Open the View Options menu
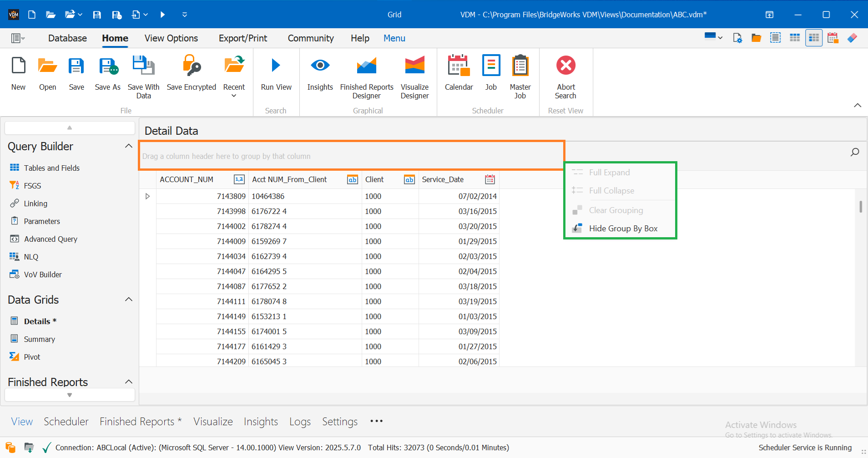This screenshot has height=458, width=868. (171, 38)
